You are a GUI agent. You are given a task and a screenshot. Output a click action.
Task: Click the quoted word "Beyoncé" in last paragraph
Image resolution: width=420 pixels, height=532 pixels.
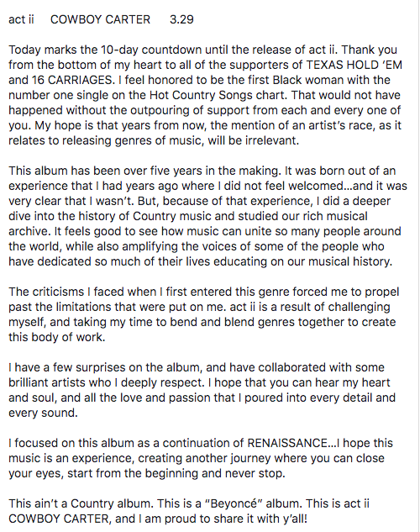[x=234, y=503]
